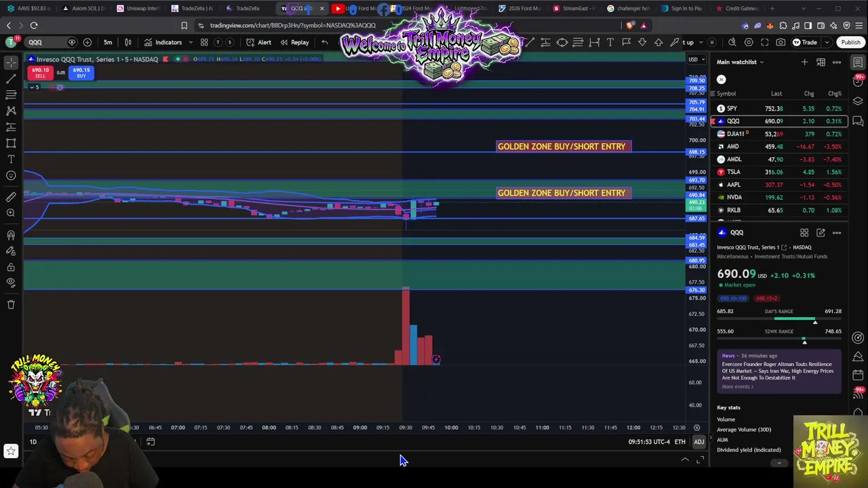Collapse the indicator legend showing 5
Screen dimensions: 868x488
34,87
